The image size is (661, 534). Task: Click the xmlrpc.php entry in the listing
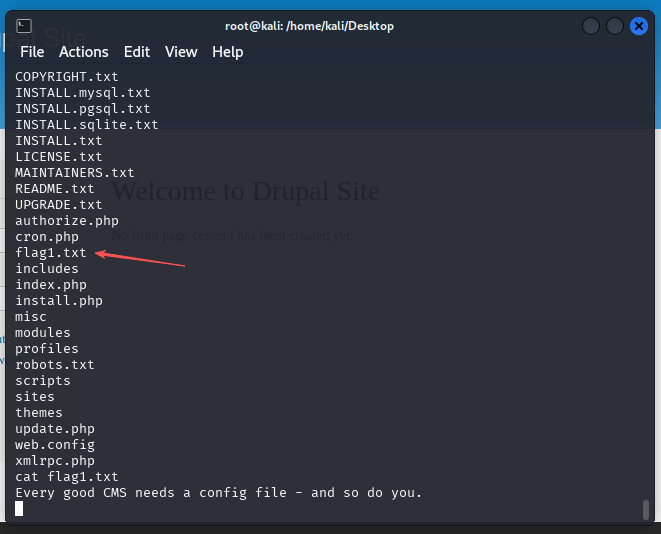click(55, 461)
